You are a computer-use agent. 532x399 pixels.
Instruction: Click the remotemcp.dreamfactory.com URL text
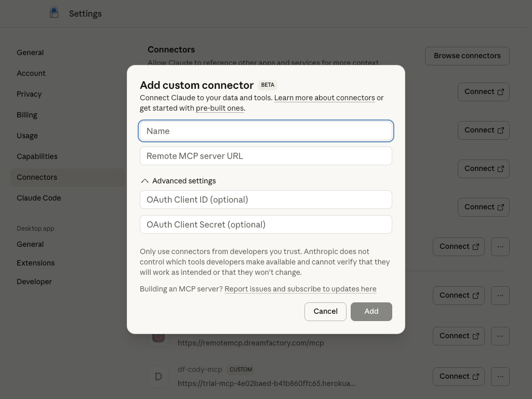click(x=251, y=343)
